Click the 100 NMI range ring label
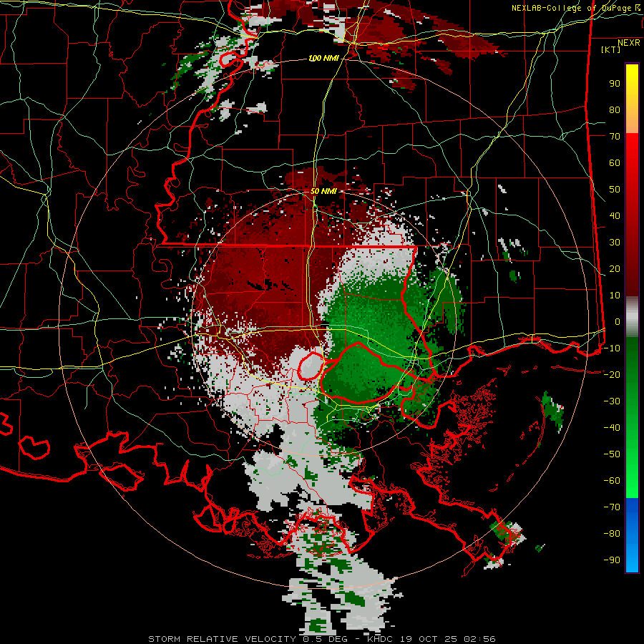This screenshot has height=644, width=644. point(323,59)
